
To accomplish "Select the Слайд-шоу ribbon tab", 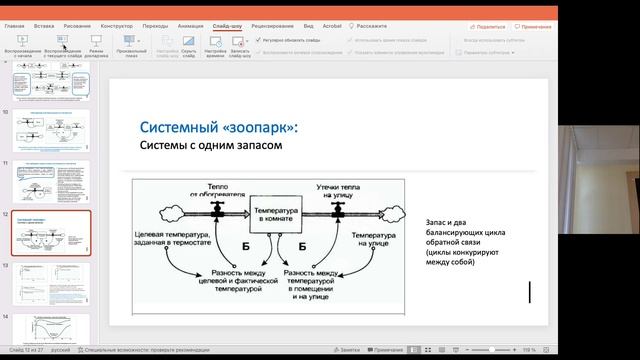I will [227, 26].
